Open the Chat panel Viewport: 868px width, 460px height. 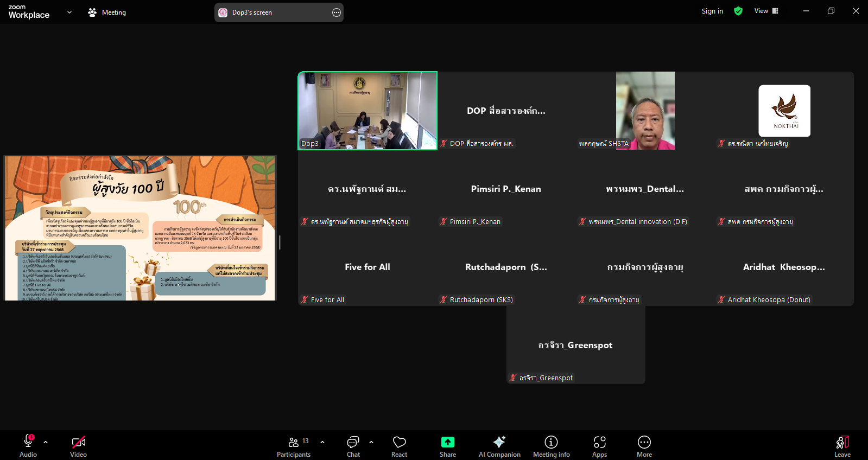pos(353,446)
